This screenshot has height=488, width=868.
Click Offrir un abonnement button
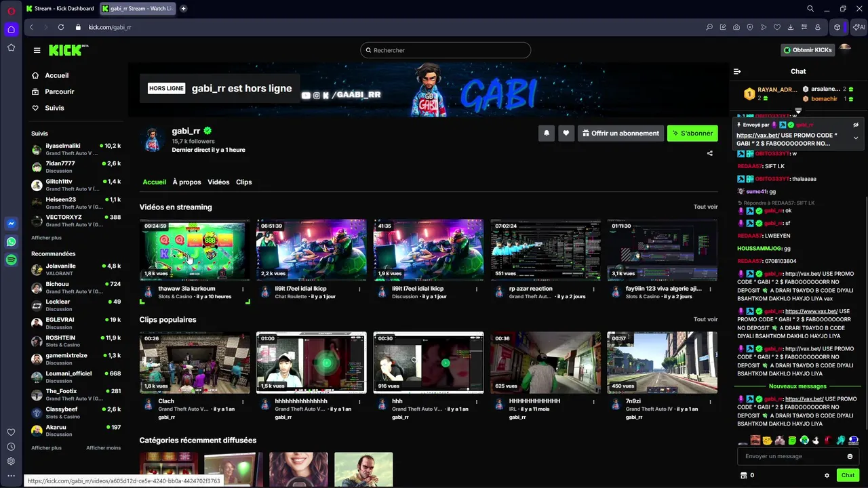[x=620, y=134]
